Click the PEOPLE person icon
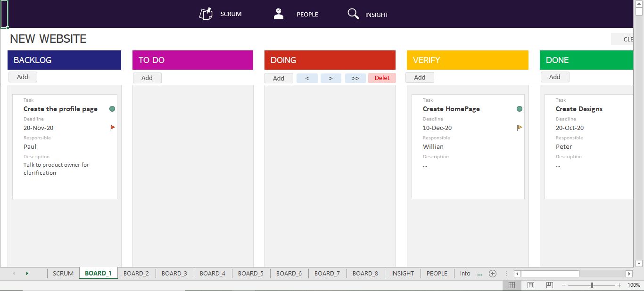The width and height of the screenshot is (644, 291). [x=279, y=14]
